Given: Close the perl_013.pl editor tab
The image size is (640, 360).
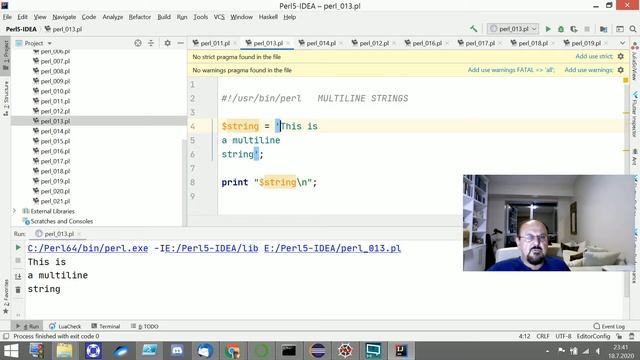Looking at the screenshot, I should pyautogui.click(x=288, y=43).
